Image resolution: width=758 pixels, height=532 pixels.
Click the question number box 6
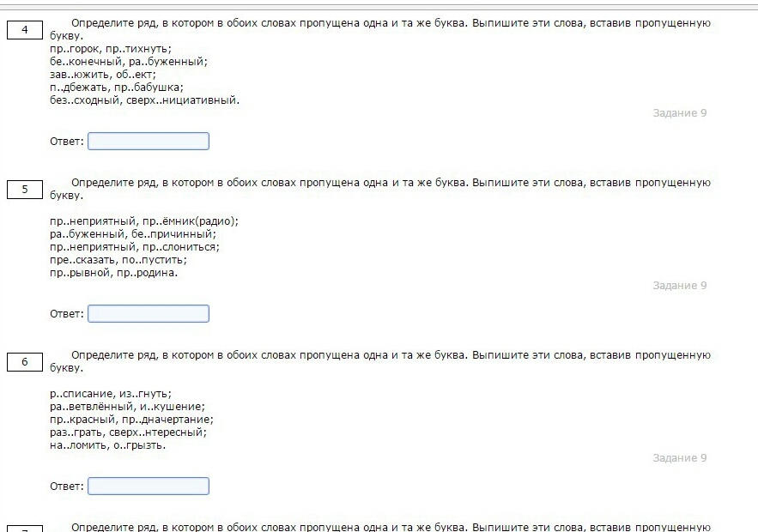[25, 361]
